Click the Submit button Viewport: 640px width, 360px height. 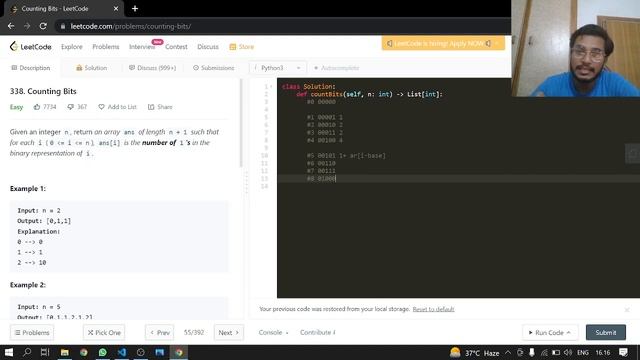coord(606,333)
